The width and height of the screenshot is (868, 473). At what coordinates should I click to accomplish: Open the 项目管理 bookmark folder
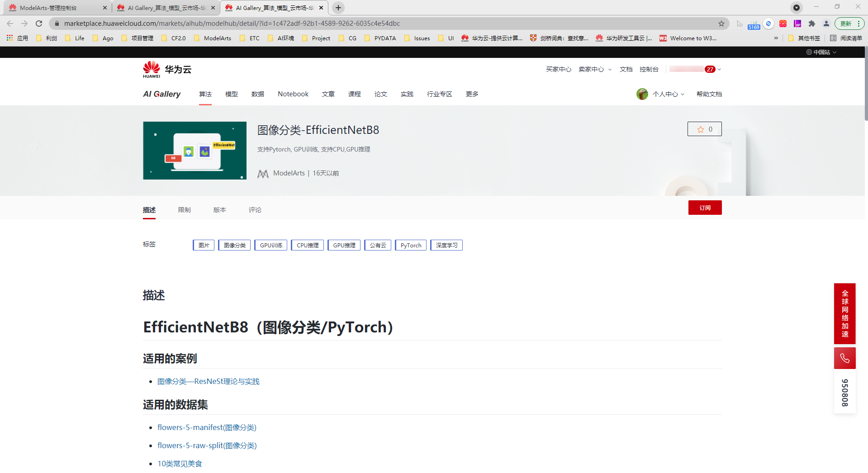pyautogui.click(x=138, y=38)
